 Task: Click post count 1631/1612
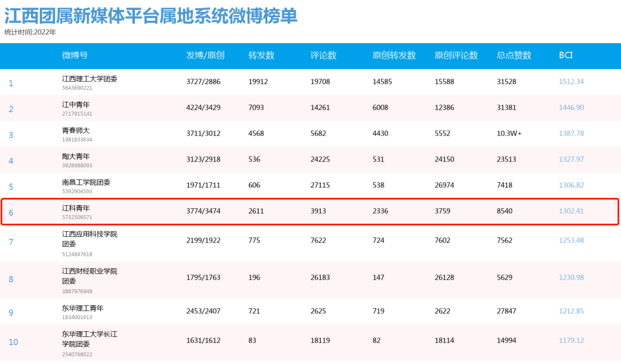click(x=203, y=340)
